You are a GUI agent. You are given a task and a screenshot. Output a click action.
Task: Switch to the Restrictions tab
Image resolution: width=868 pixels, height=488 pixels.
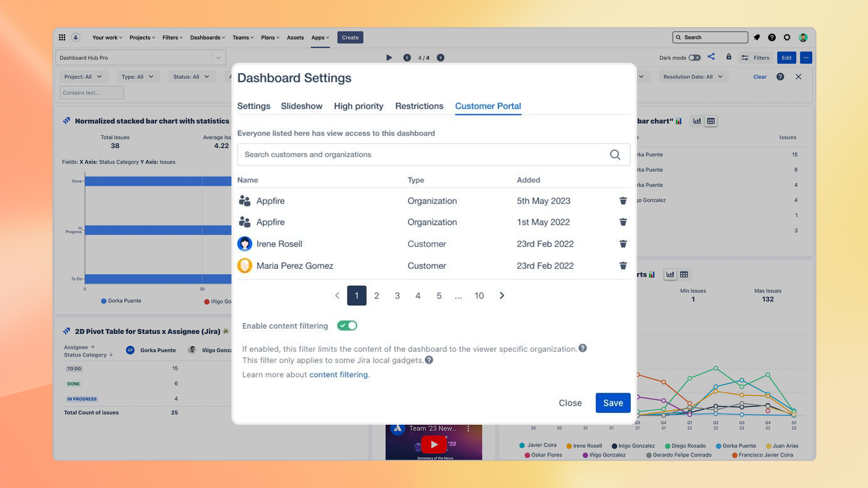(419, 106)
